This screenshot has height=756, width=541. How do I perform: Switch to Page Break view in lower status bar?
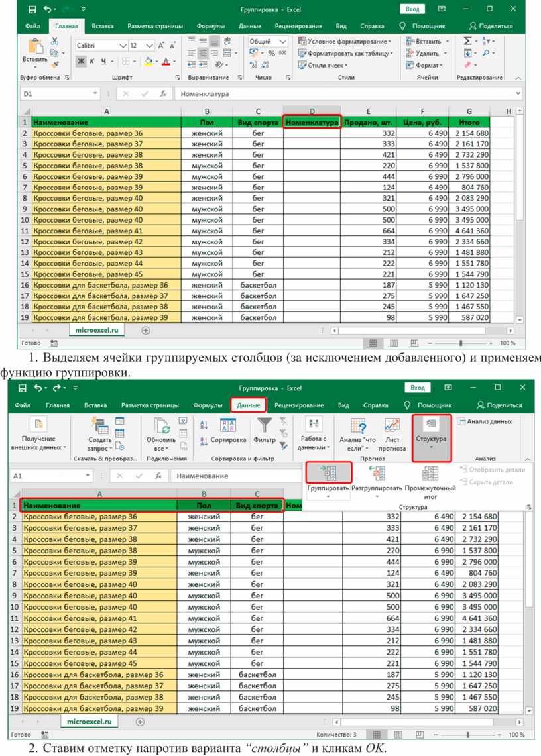[x=420, y=735]
